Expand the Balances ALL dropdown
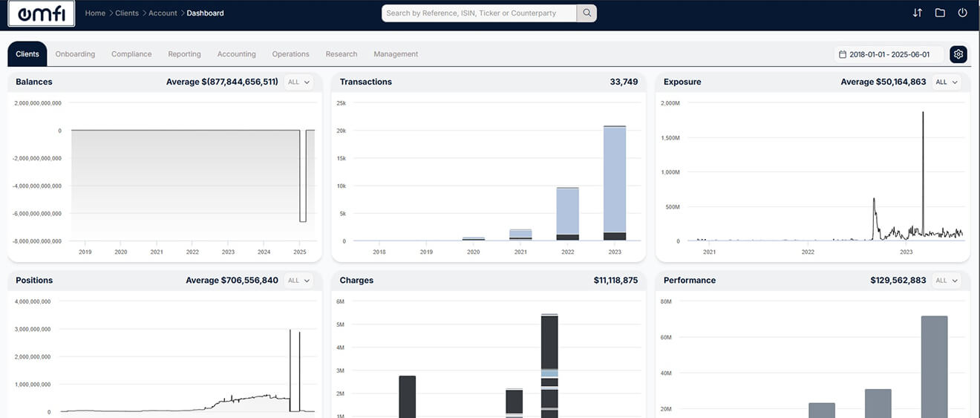The height and width of the screenshot is (418, 980). click(299, 82)
